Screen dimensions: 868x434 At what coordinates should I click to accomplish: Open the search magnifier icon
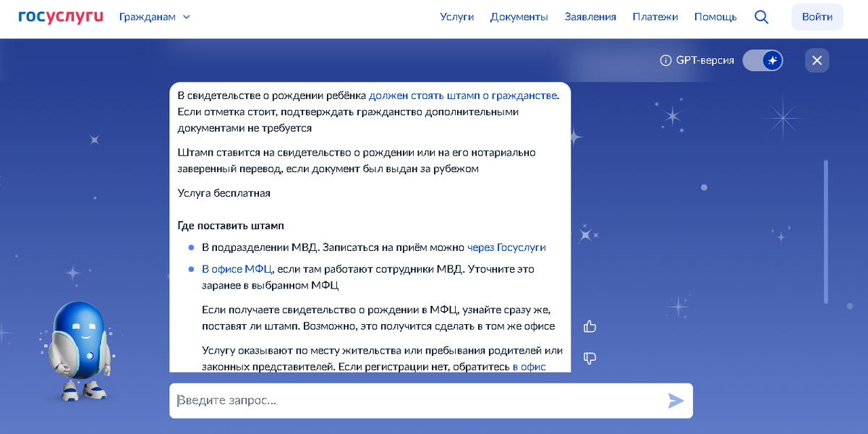coord(761,17)
